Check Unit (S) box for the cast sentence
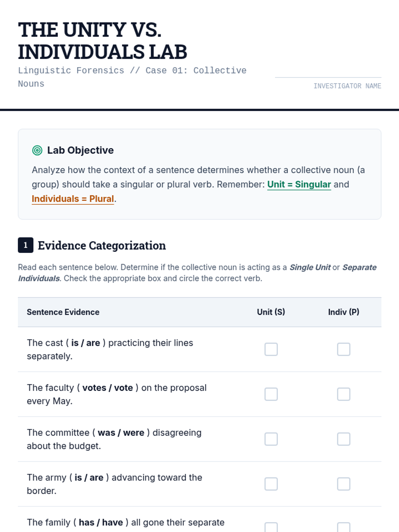The width and height of the screenshot is (399, 532). point(271,349)
